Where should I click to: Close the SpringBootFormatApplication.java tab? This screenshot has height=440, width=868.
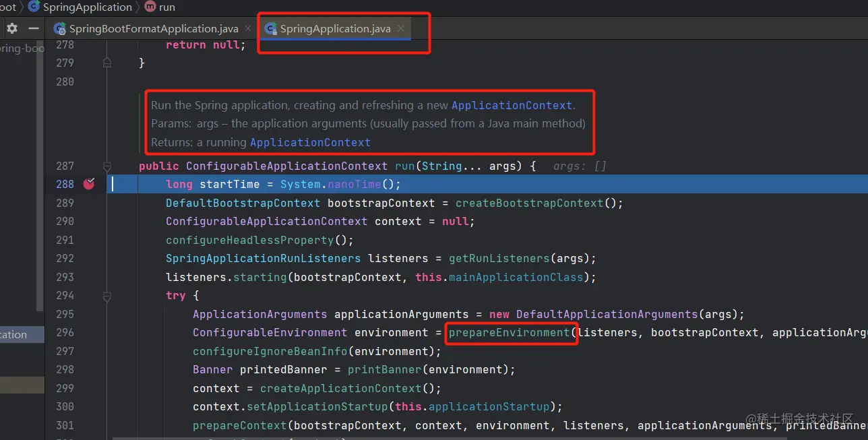247,29
